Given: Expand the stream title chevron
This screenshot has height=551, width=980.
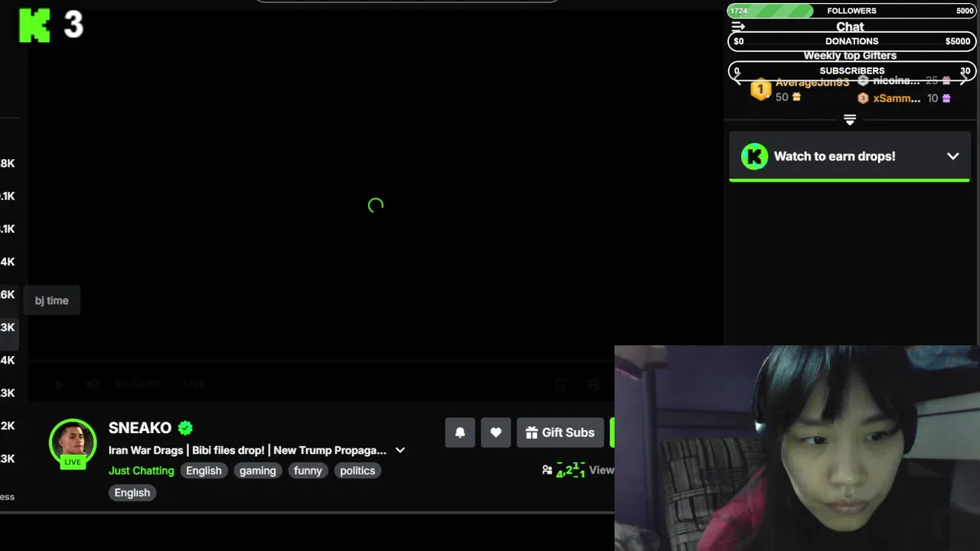Looking at the screenshot, I should point(400,450).
